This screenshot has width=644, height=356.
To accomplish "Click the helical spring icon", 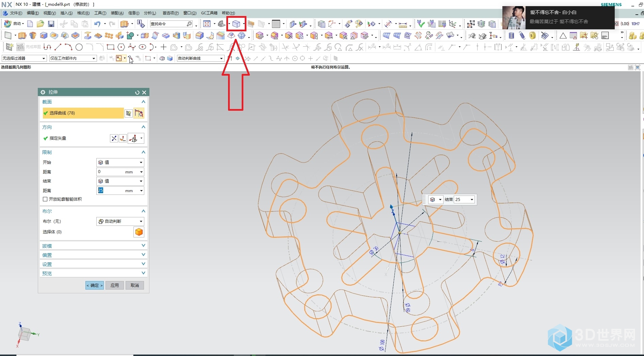I will (511, 35).
